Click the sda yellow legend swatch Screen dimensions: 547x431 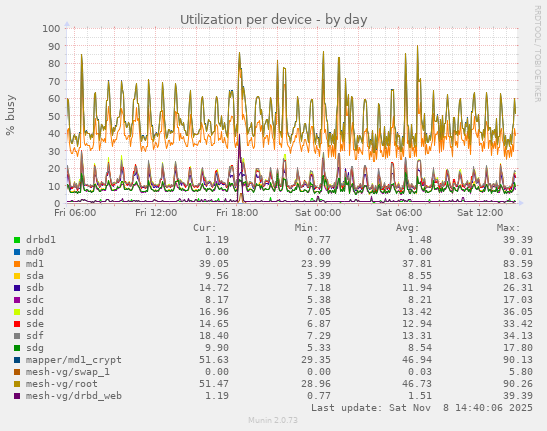click(x=17, y=276)
